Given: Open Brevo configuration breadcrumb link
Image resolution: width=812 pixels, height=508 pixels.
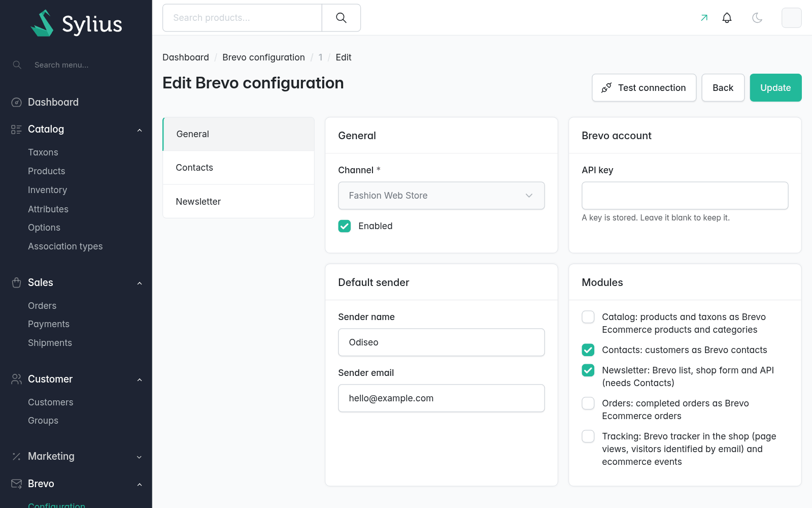Looking at the screenshot, I should (x=263, y=57).
